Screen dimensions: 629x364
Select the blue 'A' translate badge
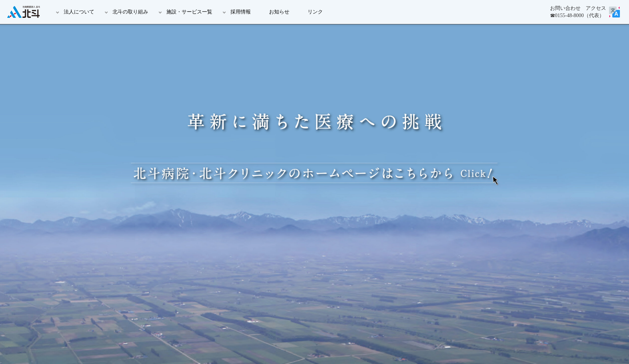(x=616, y=14)
